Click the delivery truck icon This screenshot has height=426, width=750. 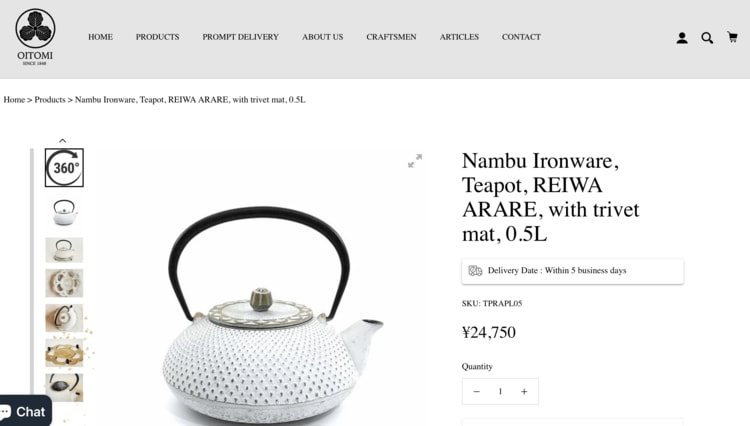coord(475,271)
